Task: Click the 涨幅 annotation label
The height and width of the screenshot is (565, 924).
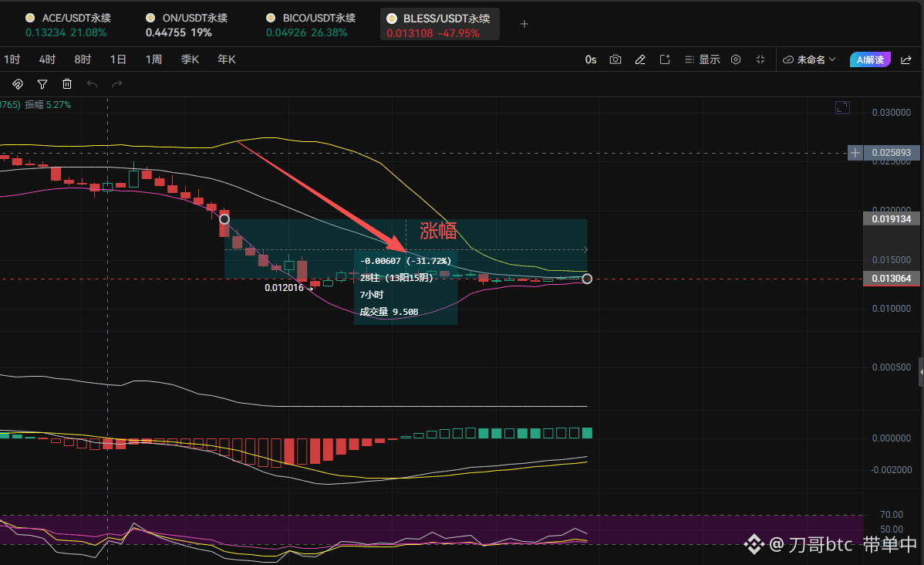Action: (438, 231)
